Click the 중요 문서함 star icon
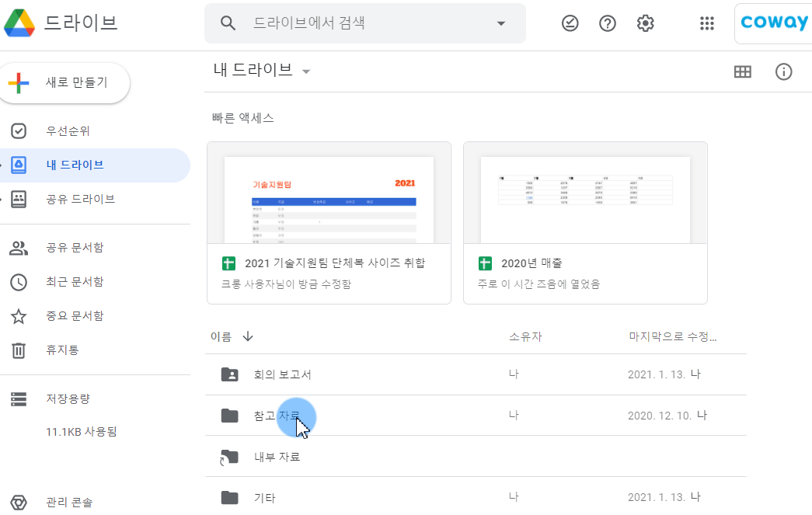Image resolution: width=812 pixels, height=515 pixels. click(x=19, y=316)
